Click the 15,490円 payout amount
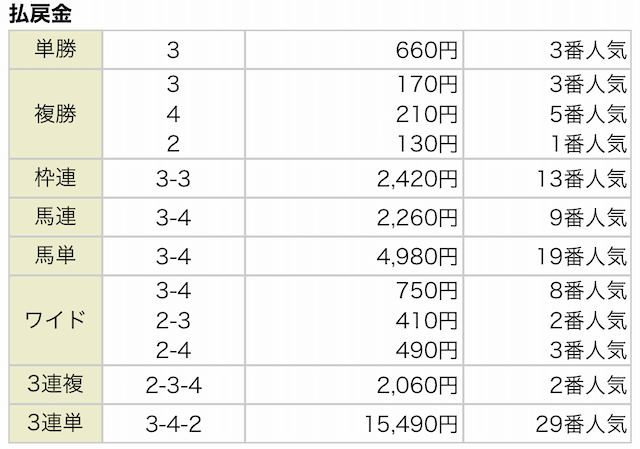Screen dimensions: 640x449 click(408, 424)
